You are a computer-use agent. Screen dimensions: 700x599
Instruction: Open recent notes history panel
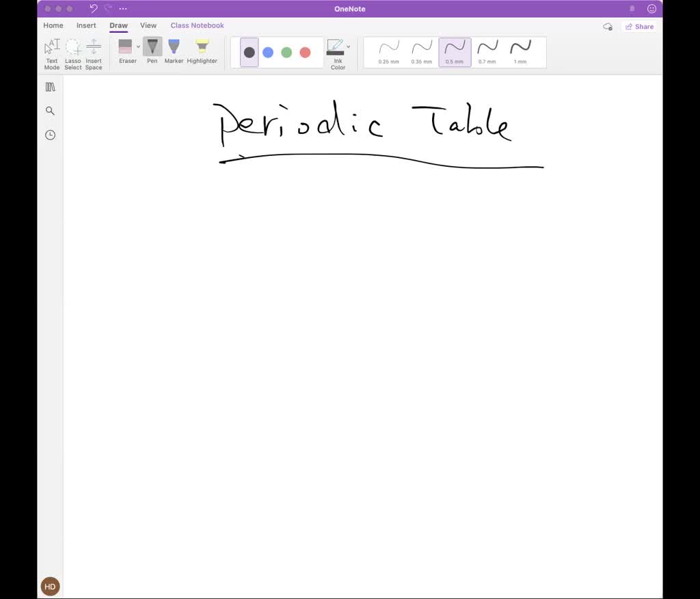[x=49, y=135]
